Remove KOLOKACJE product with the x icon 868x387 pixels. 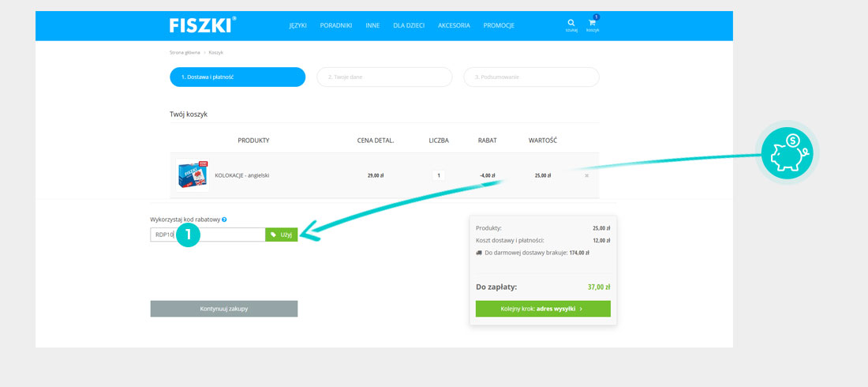(x=586, y=175)
